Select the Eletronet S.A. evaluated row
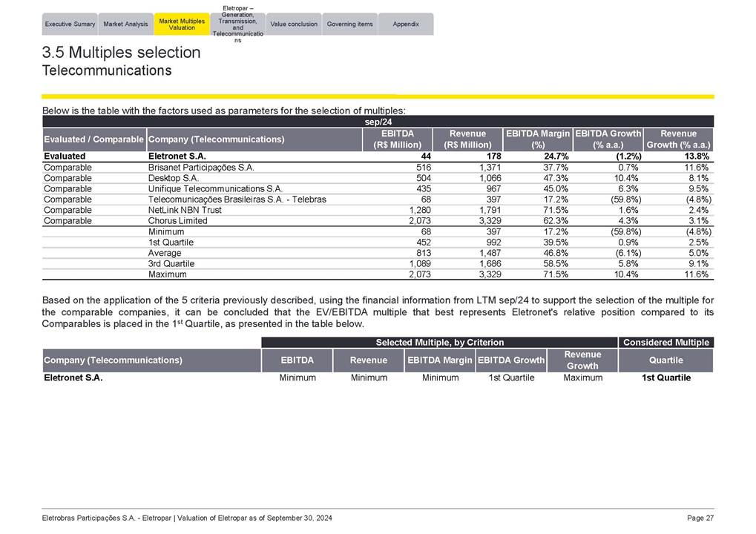 [177, 157]
